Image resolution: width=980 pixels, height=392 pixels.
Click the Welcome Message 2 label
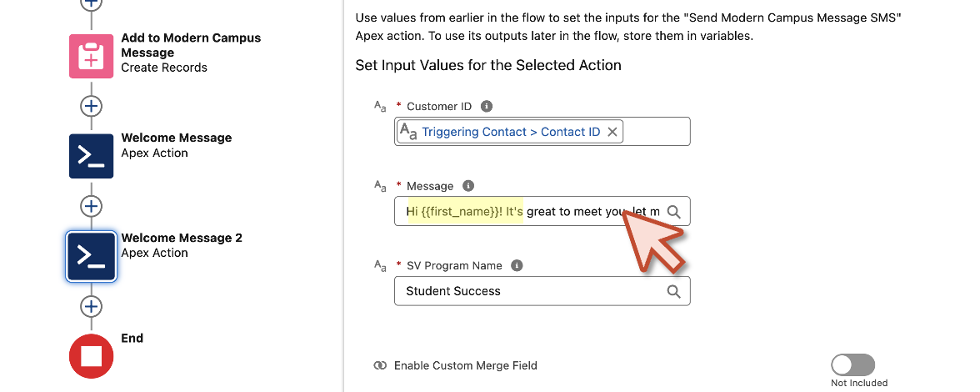click(x=182, y=238)
